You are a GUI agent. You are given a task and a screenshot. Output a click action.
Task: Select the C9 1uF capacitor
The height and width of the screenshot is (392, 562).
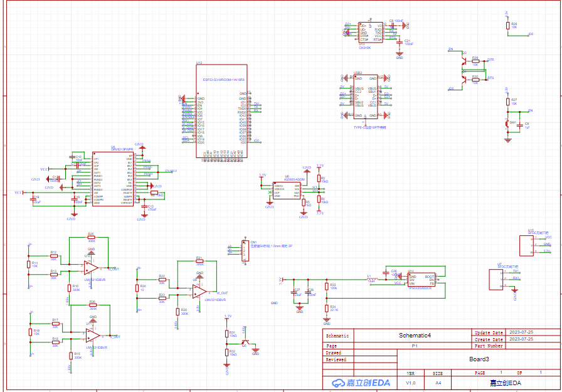520,126
